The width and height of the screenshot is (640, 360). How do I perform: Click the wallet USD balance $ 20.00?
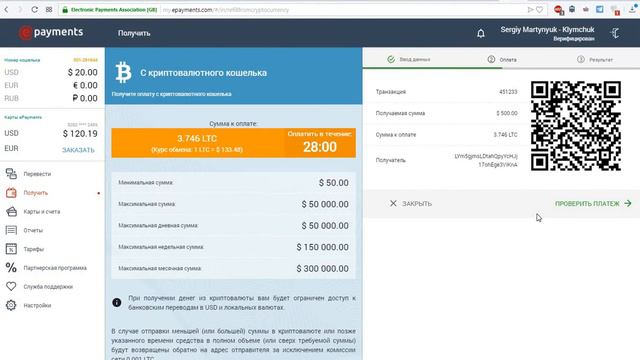tap(82, 72)
